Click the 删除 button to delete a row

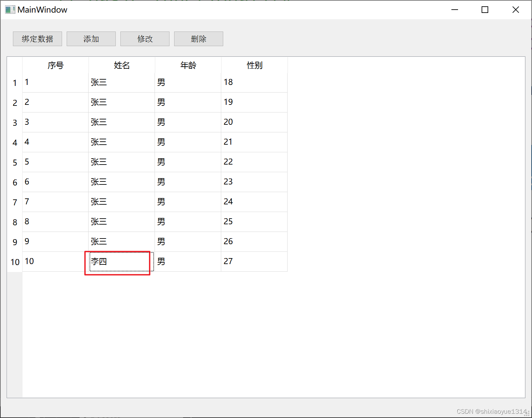(198, 39)
